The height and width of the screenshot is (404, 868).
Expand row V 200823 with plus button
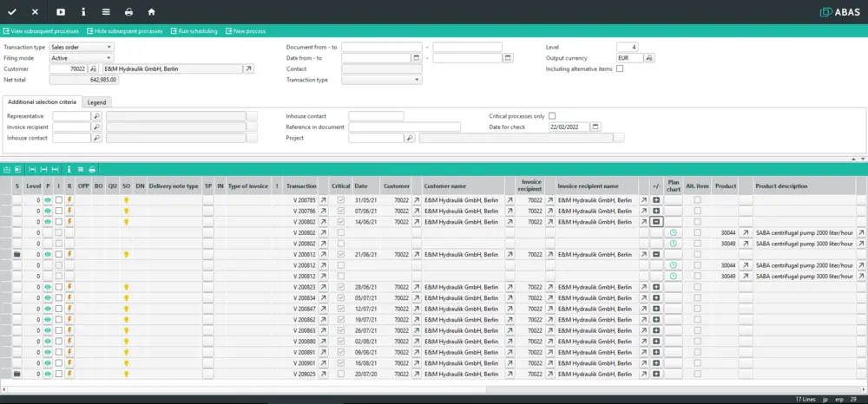click(656, 287)
